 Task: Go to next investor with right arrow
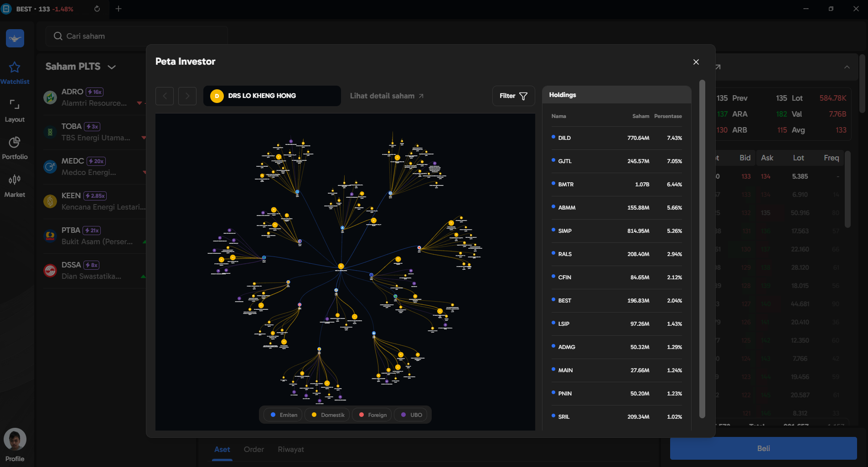[x=187, y=96]
